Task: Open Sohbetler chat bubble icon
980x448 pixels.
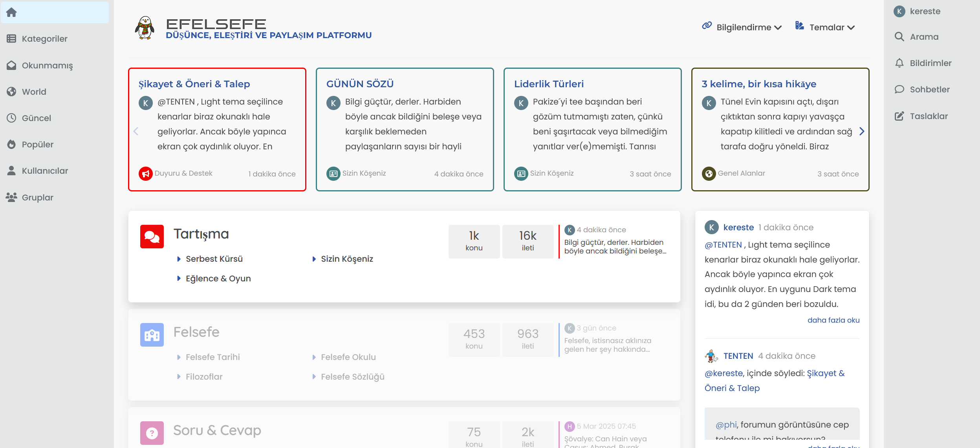Action: [x=899, y=89]
